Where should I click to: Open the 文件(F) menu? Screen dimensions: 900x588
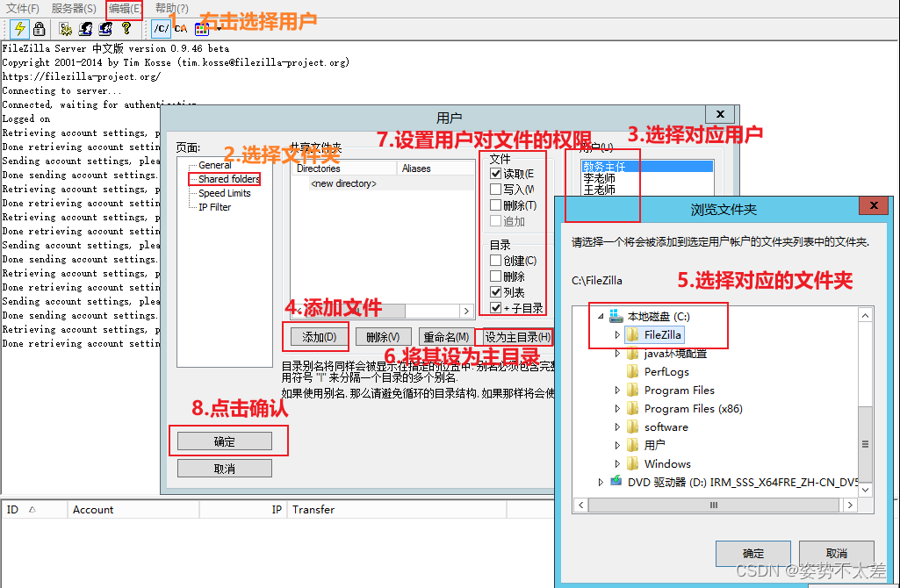(x=22, y=9)
